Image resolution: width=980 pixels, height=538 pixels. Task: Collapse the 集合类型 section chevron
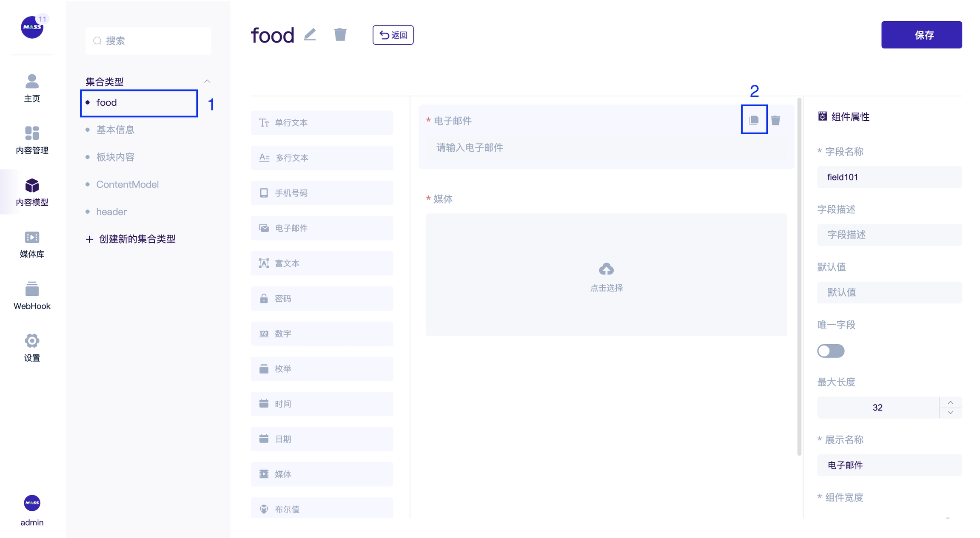(207, 81)
